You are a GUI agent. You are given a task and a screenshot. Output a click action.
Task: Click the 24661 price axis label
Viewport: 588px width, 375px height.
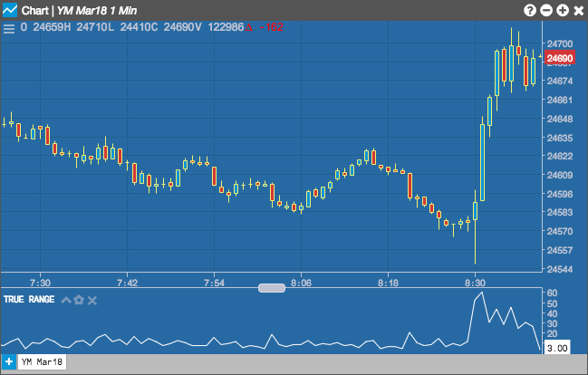[560, 100]
